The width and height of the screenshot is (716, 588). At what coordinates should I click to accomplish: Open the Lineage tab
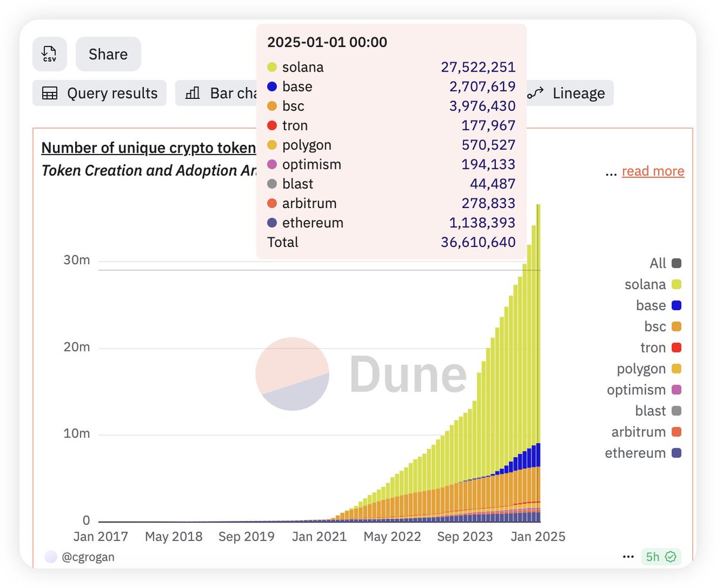coord(569,93)
